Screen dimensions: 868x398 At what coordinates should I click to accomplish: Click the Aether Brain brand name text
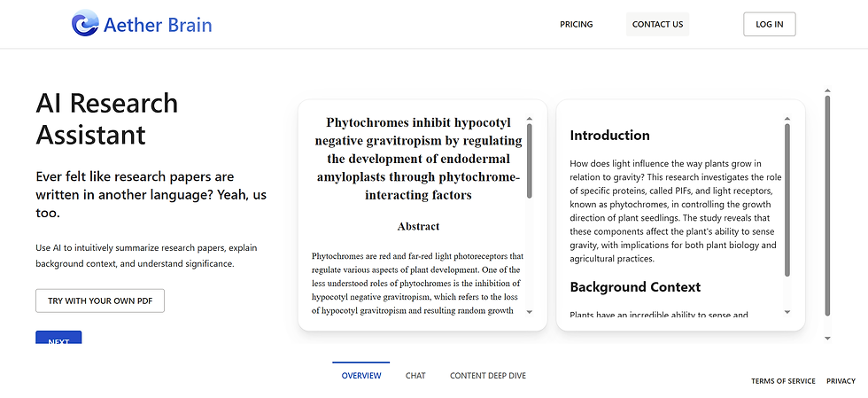click(158, 25)
